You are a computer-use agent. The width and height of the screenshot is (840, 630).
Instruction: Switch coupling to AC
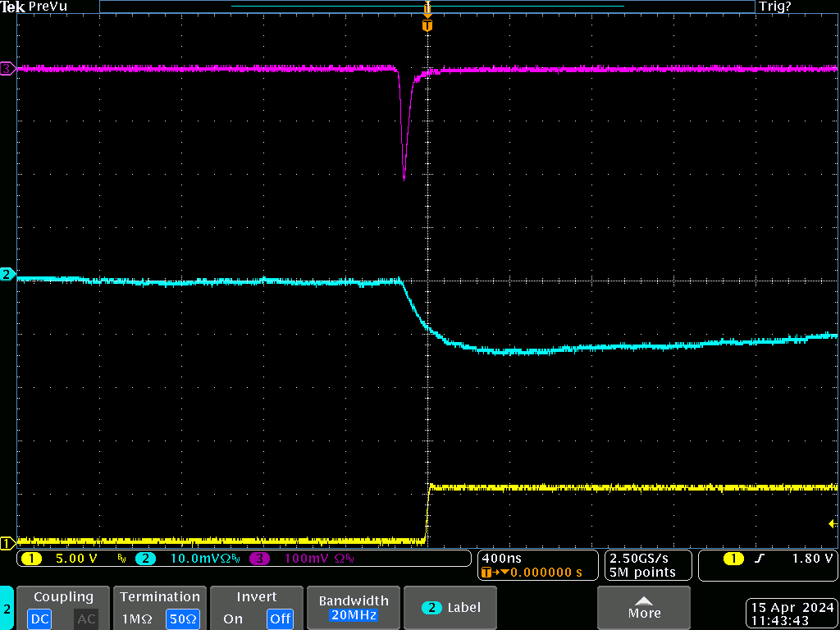click(x=86, y=619)
